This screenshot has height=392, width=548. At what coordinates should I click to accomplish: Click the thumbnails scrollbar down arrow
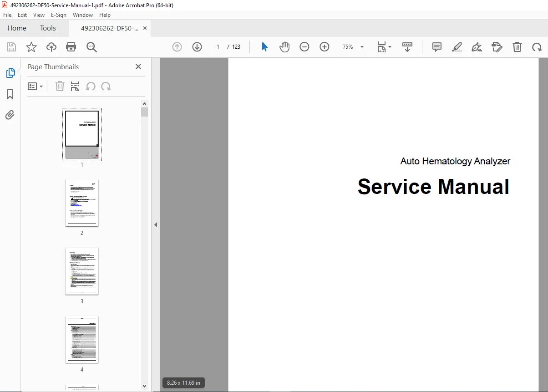point(145,386)
